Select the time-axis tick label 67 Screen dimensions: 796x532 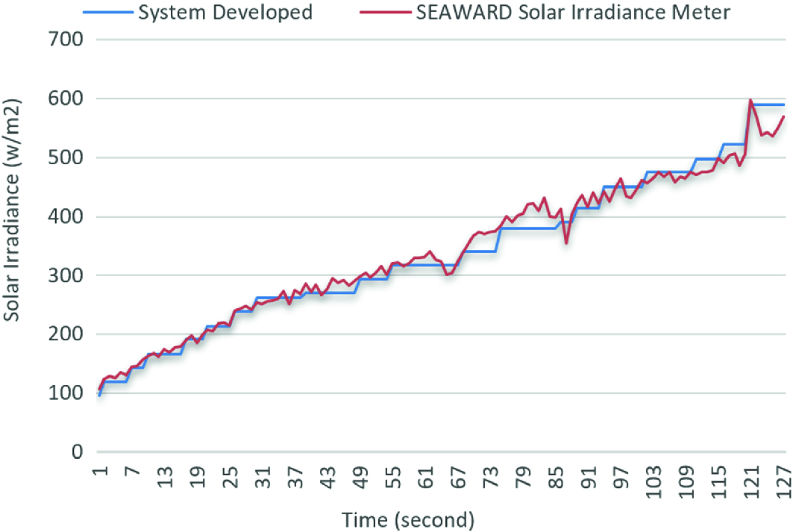458,476
